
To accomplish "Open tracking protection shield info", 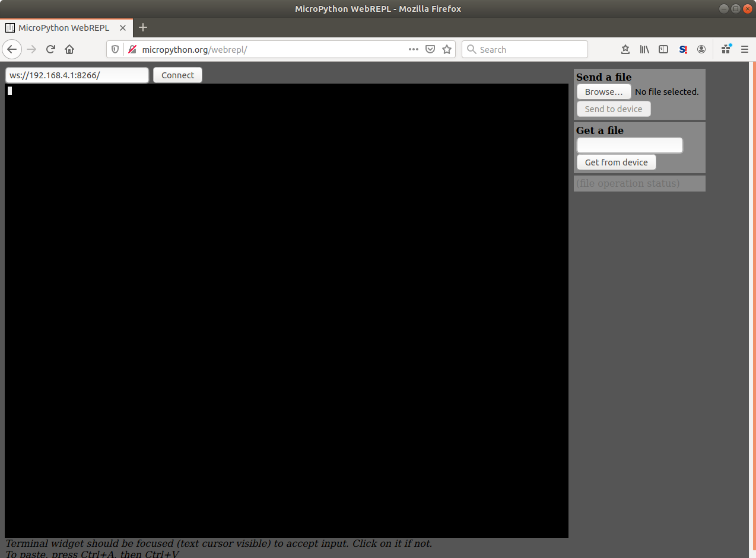I will [116, 49].
